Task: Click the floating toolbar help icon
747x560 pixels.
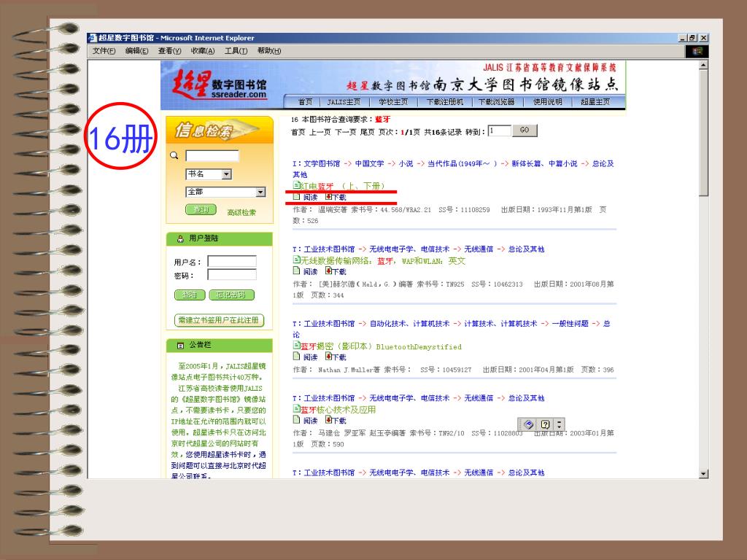Action: point(546,424)
